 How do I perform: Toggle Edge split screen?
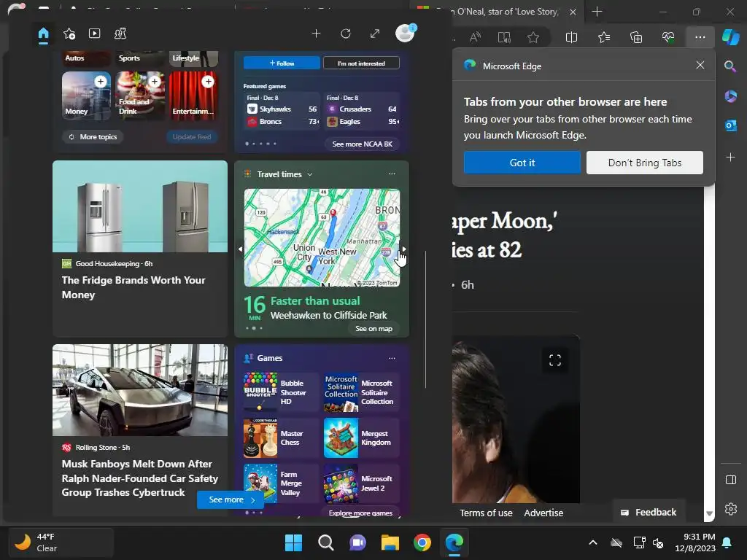[x=571, y=37]
